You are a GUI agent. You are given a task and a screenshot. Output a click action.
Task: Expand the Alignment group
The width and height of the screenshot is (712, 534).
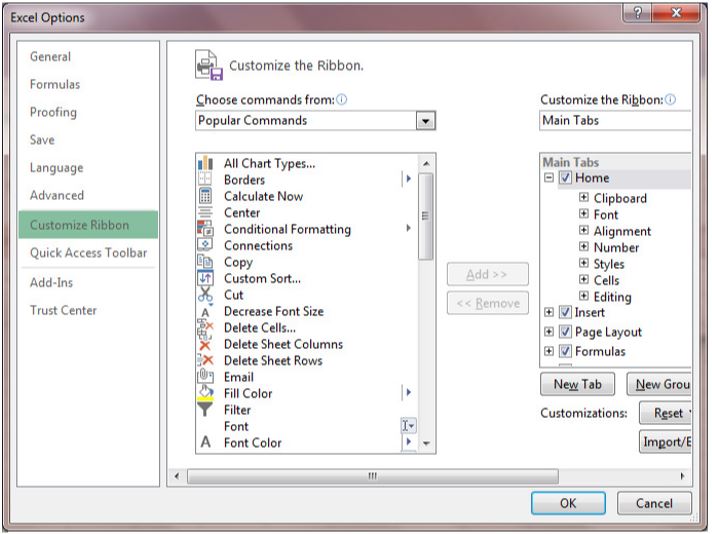(x=583, y=230)
